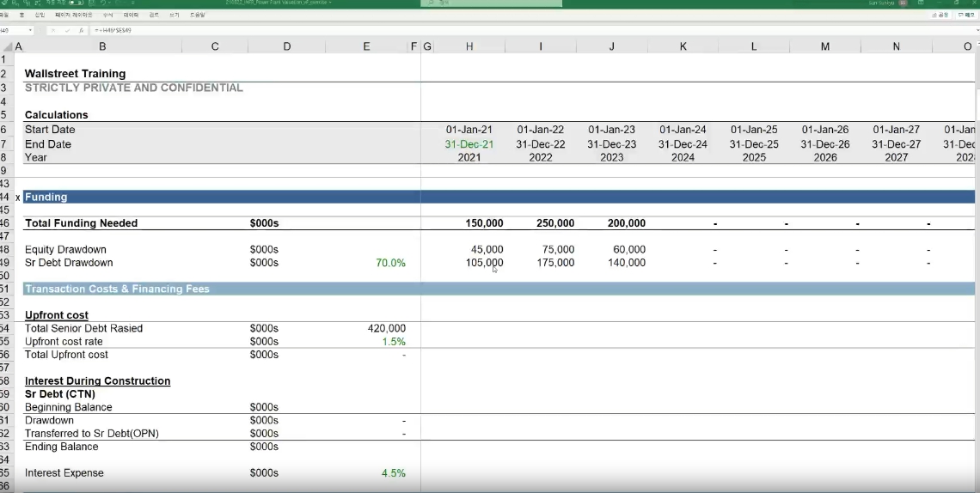
Task: Toggle the AutoSave switch
Action: [76, 3]
